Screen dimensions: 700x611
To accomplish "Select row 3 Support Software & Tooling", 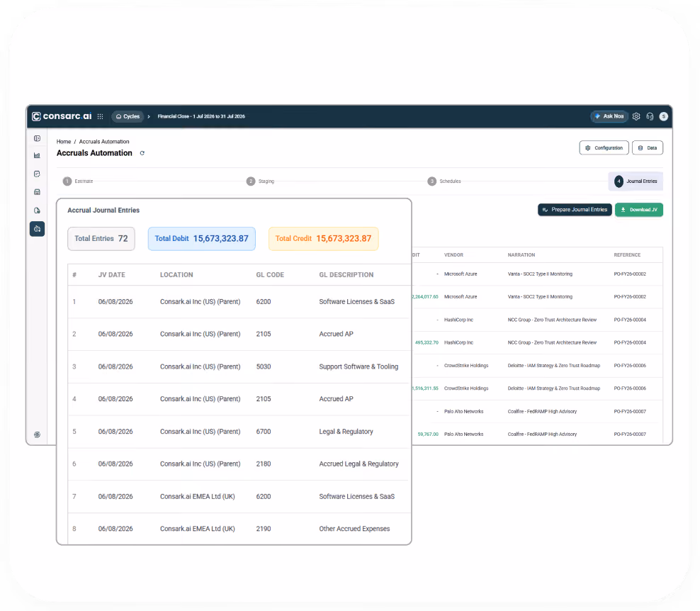I will pos(359,366).
